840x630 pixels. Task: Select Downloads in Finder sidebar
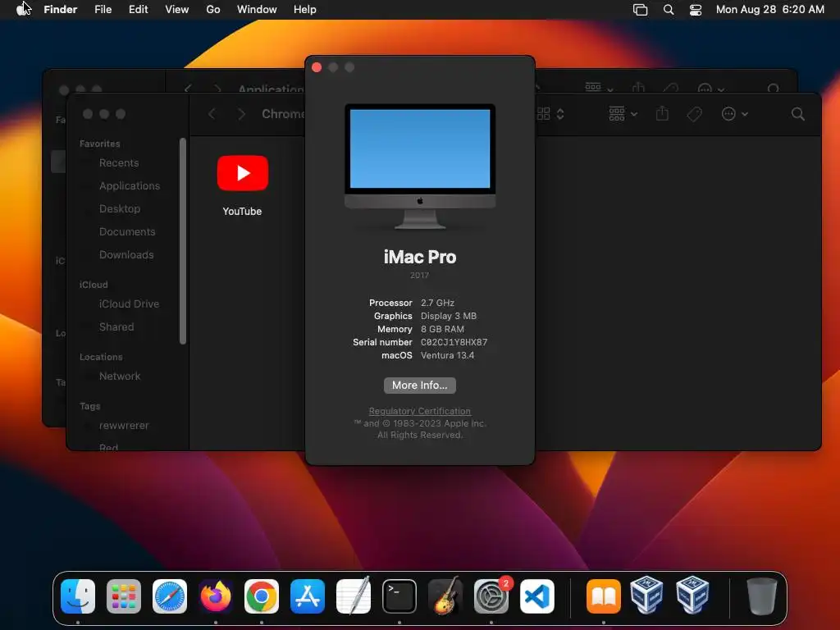point(126,255)
